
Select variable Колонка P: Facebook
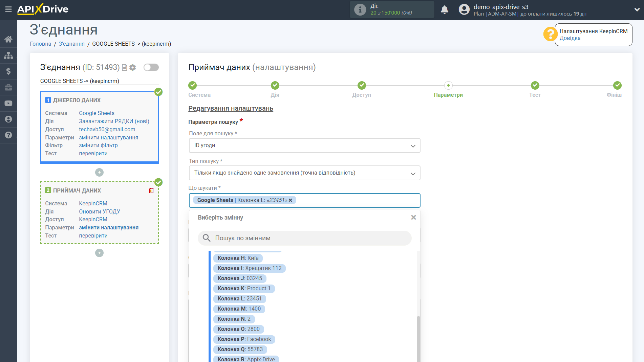244,339
